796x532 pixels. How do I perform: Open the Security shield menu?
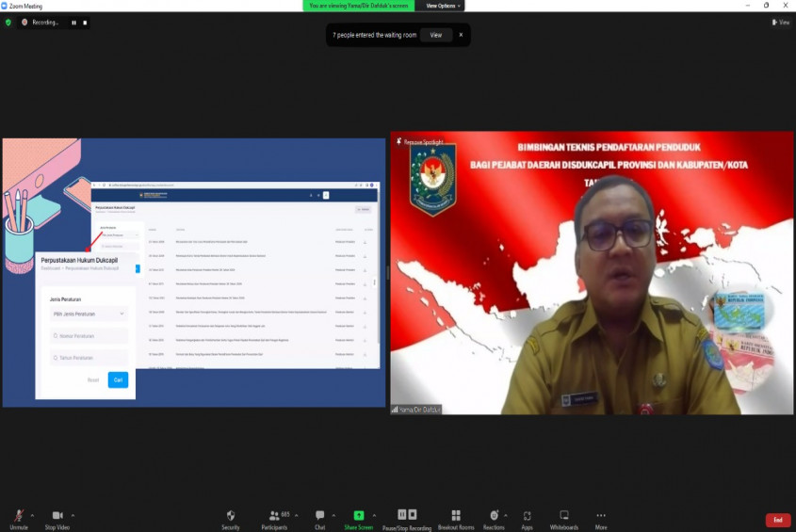tap(230, 516)
